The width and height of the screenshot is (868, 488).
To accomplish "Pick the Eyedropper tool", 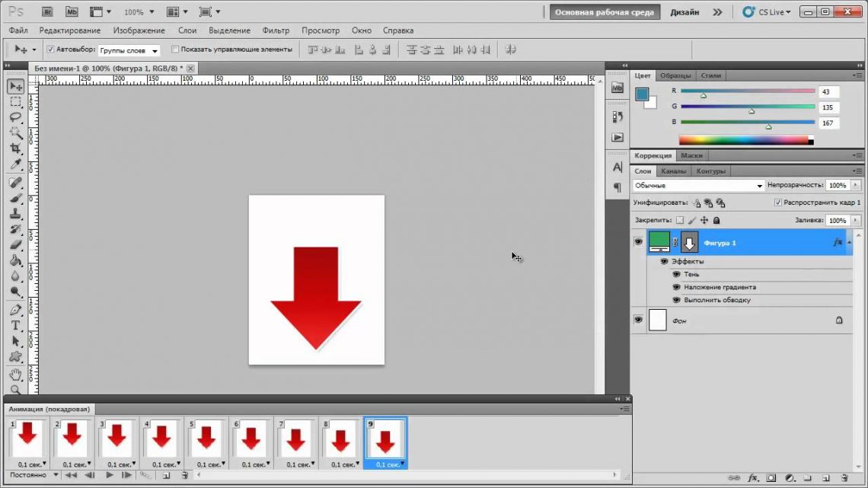I will coord(15,164).
